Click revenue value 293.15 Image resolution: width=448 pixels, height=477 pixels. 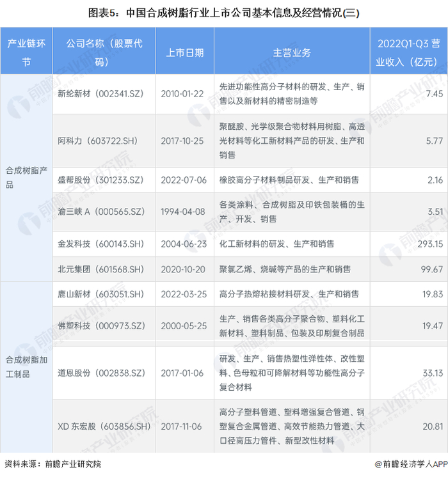pos(430,244)
